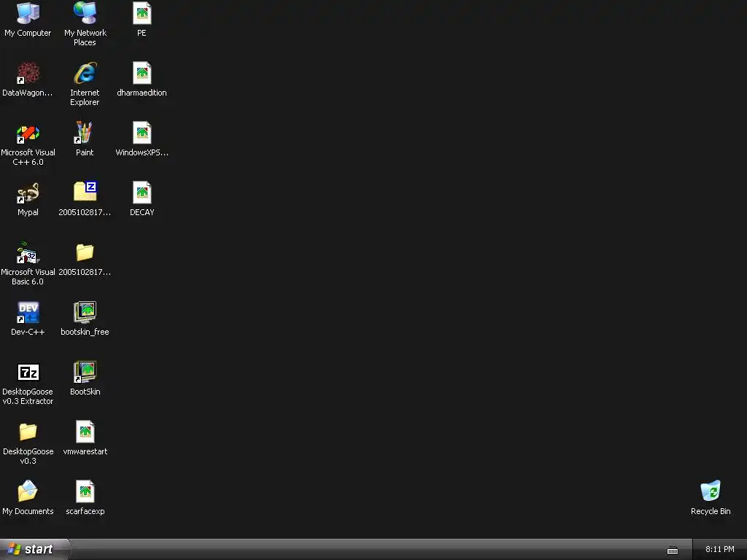Open the Start menu button
This screenshot has height=560, width=747.
35,550
